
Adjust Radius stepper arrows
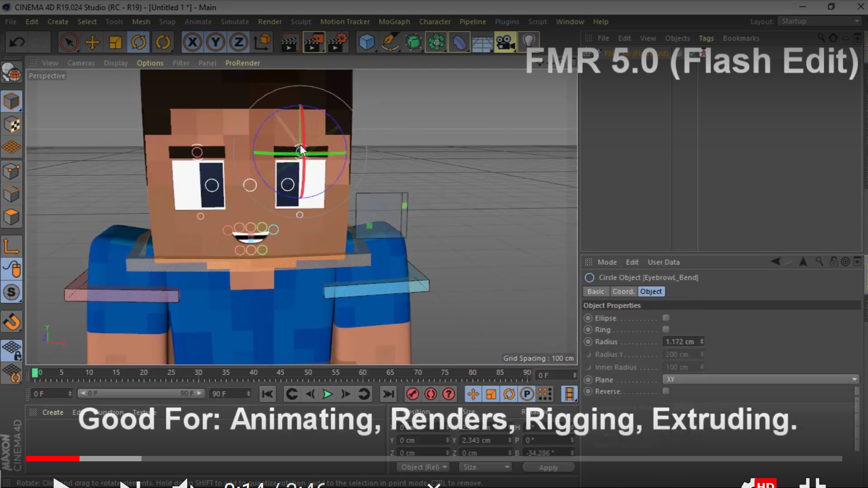click(702, 342)
